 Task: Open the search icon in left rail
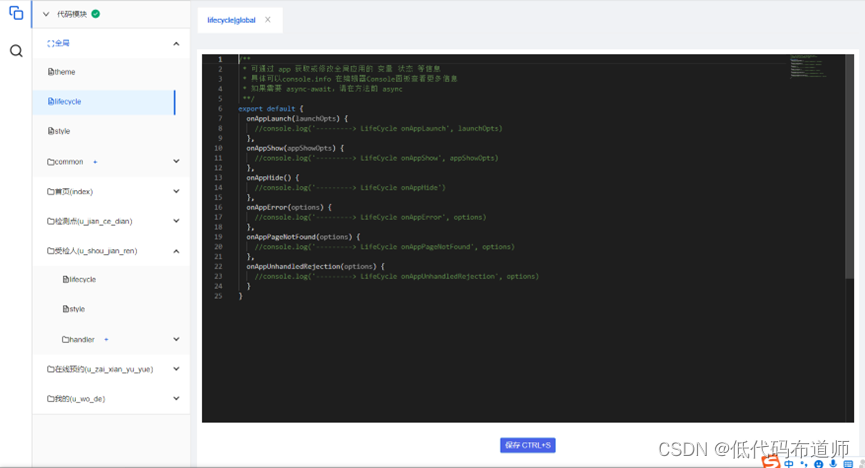coord(16,51)
